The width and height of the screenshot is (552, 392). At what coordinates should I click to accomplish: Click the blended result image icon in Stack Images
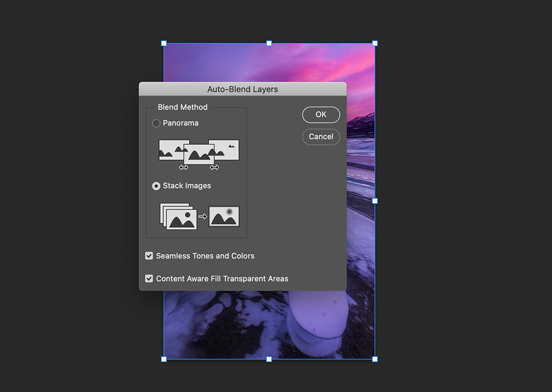point(224,216)
